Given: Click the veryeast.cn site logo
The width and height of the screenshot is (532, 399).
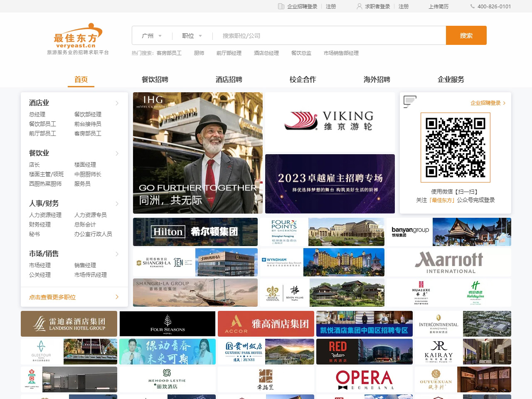Looking at the screenshot, I should 78,37.
